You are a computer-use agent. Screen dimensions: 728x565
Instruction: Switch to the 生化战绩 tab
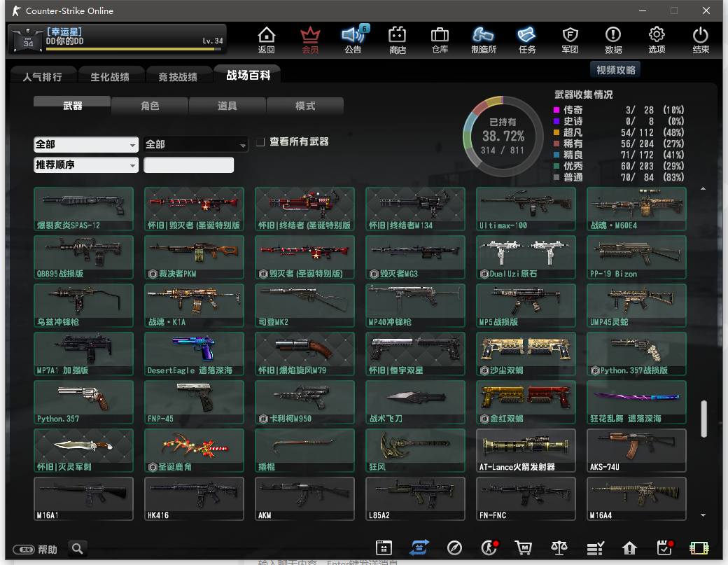(110, 76)
